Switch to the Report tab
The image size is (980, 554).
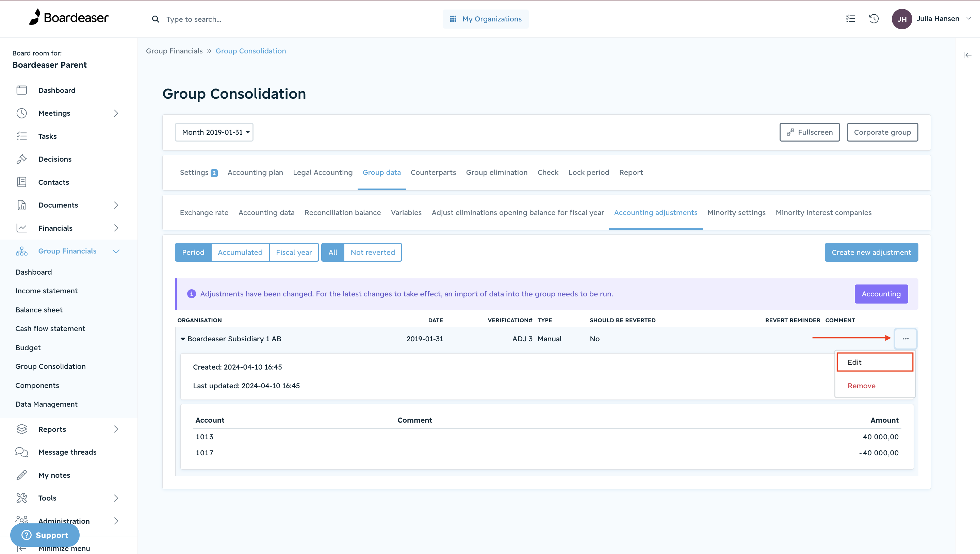(631, 173)
